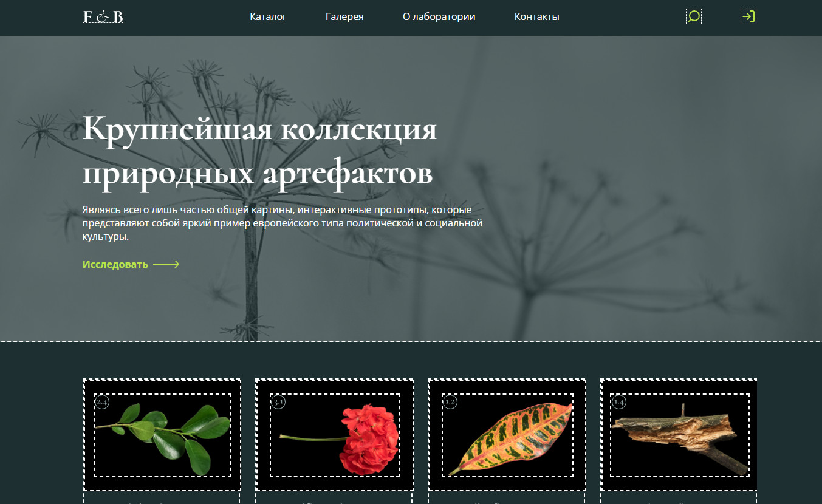Click the F&B logo in header
Screen dimensions: 822x504
click(x=103, y=17)
